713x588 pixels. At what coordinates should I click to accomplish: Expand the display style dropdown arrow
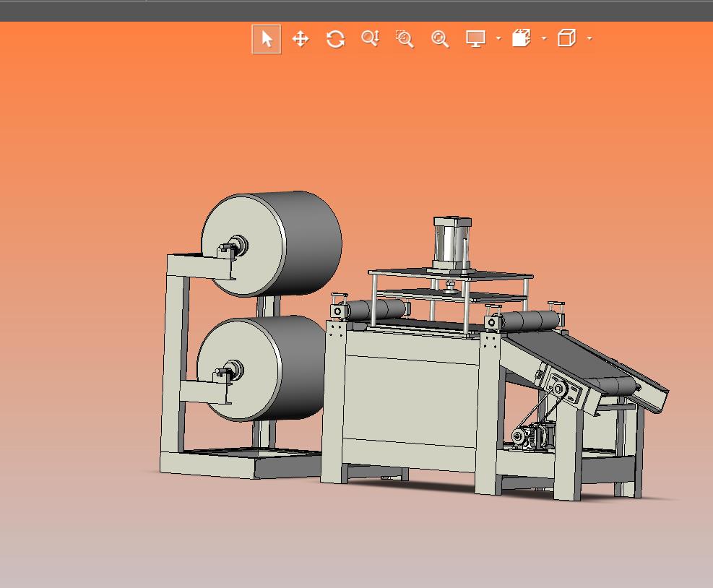point(498,39)
